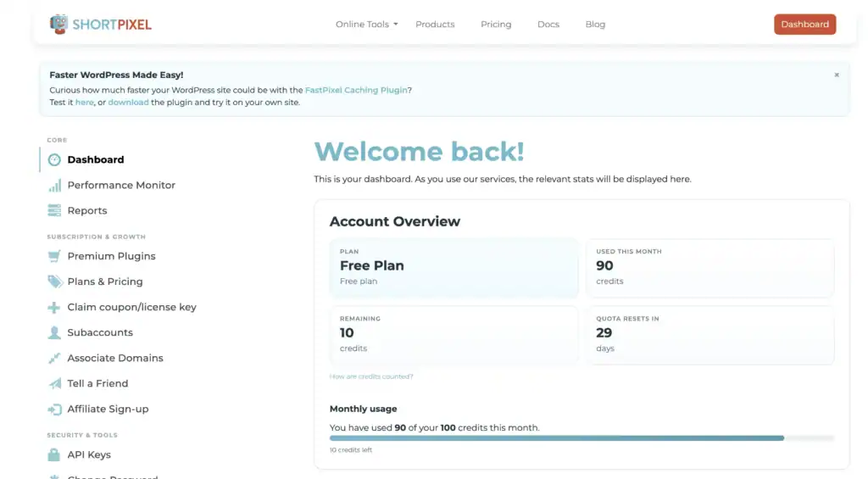The width and height of the screenshot is (868, 479).
Task: Click the ShortPixel robot logo icon
Action: (58, 24)
